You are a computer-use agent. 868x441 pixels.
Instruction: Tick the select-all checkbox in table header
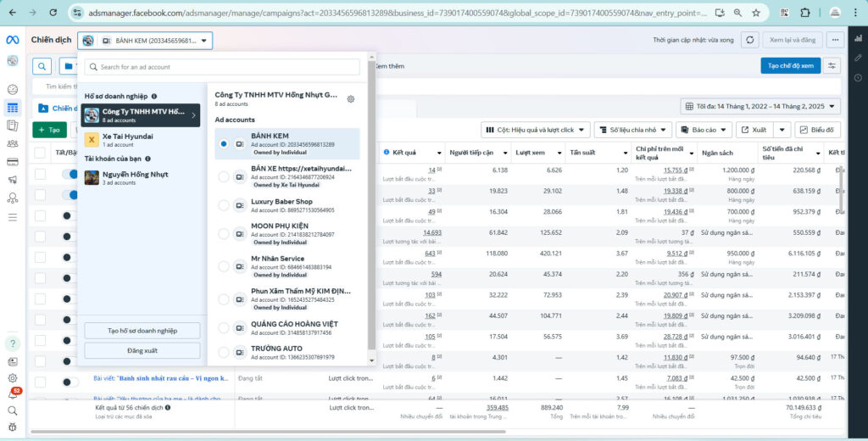click(40, 153)
